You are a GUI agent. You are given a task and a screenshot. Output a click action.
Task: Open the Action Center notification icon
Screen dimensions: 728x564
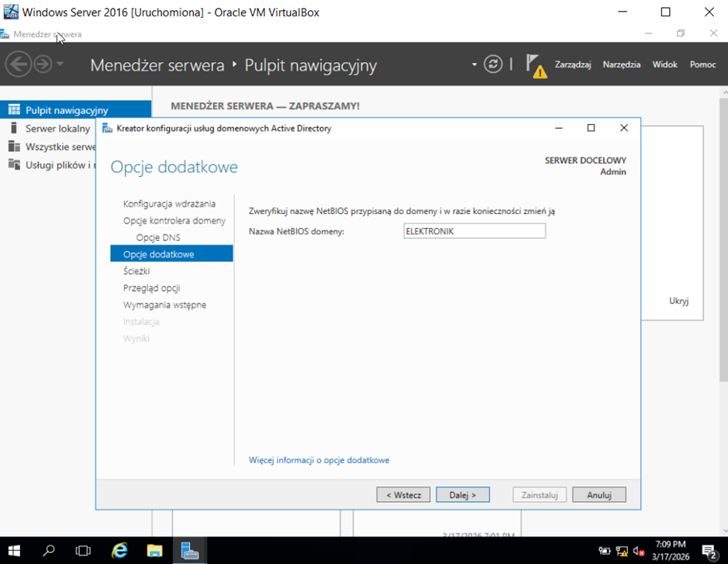pyautogui.click(x=709, y=551)
